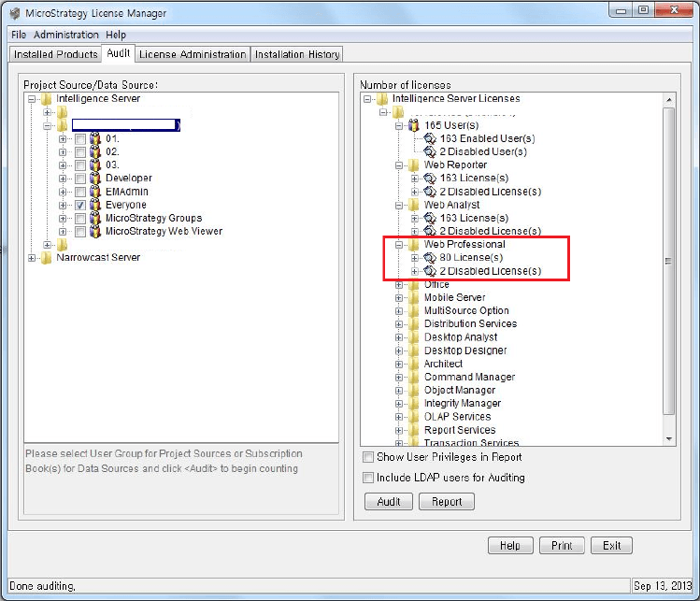Enable Show User Privileges in Report
Viewport: 700px width, 601px height.
pyautogui.click(x=368, y=458)
